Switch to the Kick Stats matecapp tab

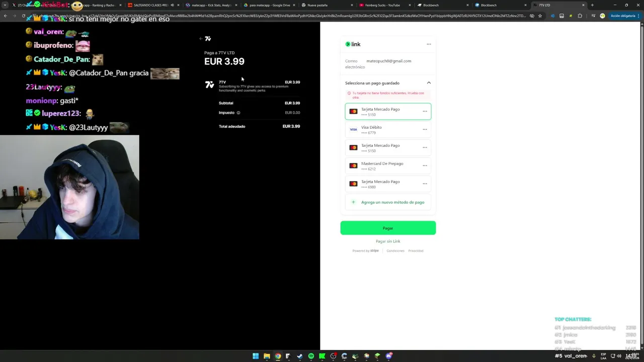tap(211, 5)
